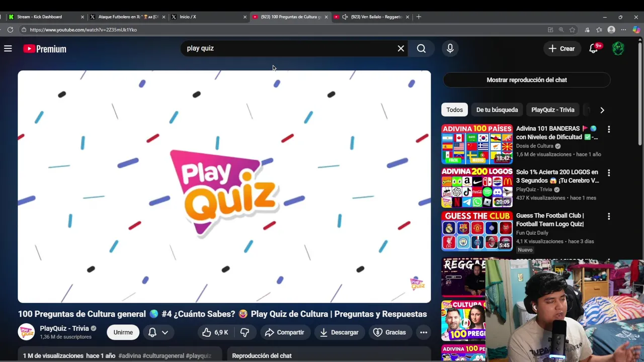Open the app/split screen icon in address bar

coord(550,30)
